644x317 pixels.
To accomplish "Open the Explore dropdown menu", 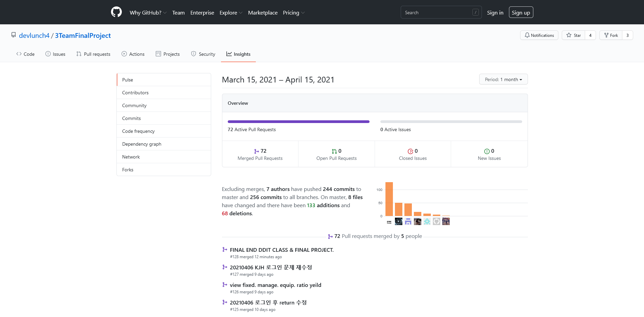I will [231, 13].
